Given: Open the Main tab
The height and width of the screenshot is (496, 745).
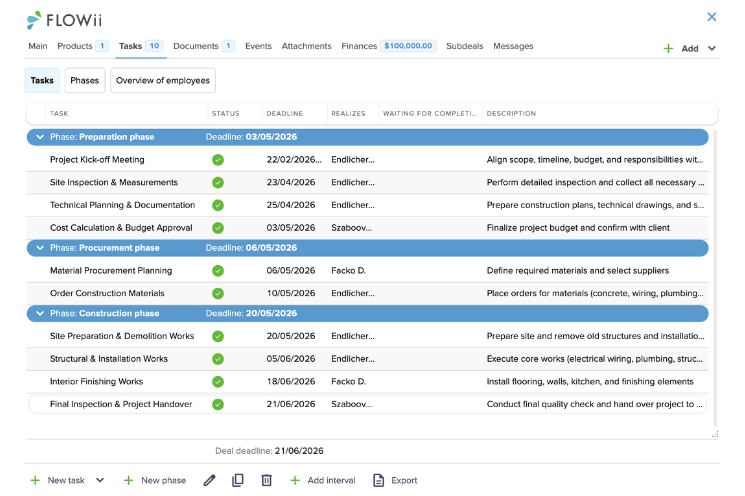Looking at the screenshot, I should point(38,46).
